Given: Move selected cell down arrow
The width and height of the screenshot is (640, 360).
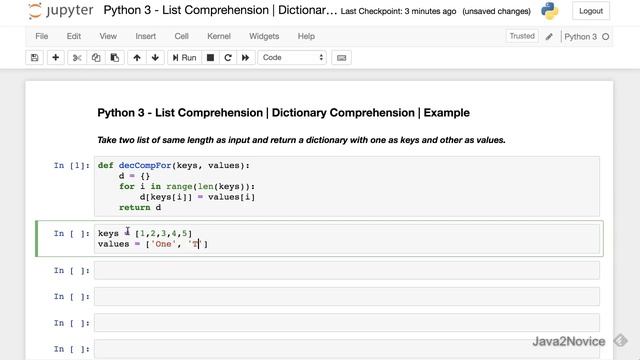Looking at the screenshot, I should pyautogui.click(x=155, y=58).
